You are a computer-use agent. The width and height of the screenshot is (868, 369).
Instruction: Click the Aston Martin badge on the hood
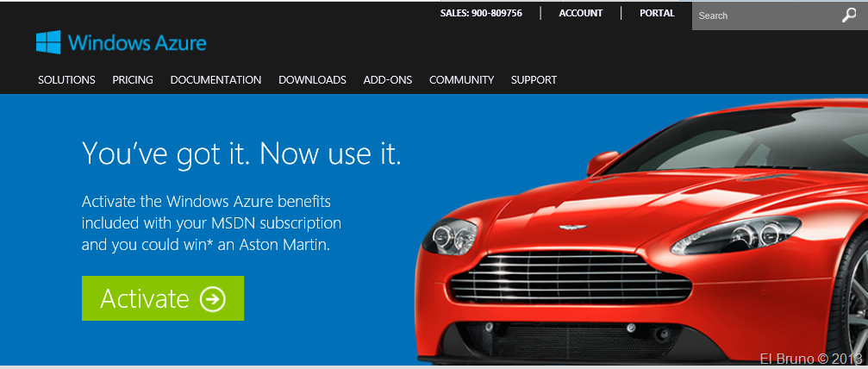[x=572, y=227]
